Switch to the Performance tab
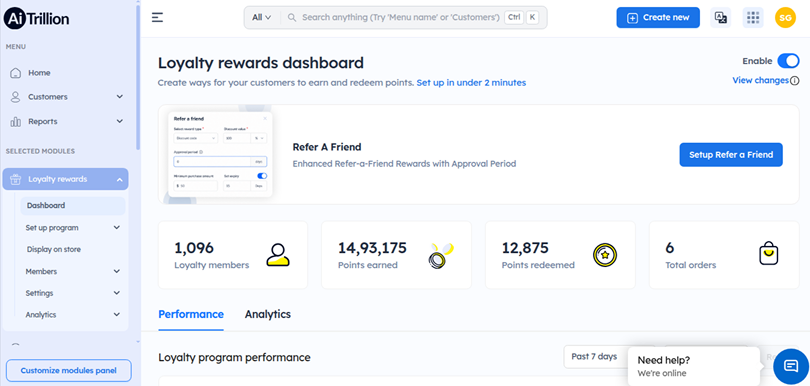 click(191, 314)
